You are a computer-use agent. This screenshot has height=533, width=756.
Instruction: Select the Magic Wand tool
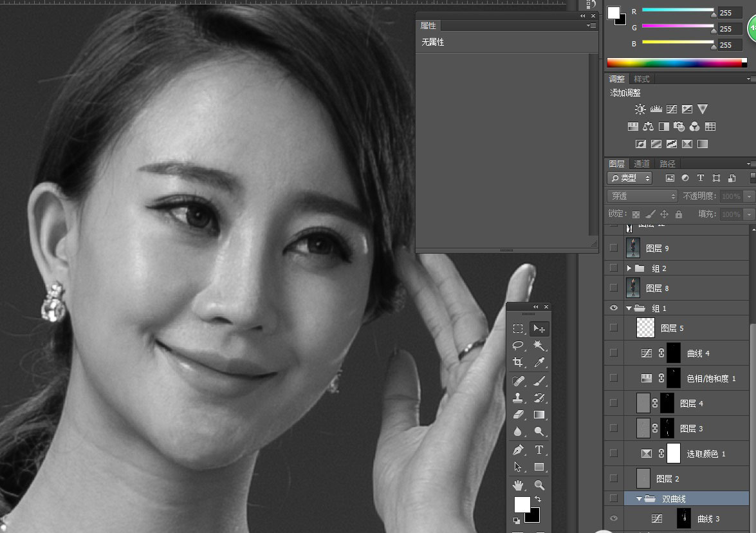pos(539,346)
